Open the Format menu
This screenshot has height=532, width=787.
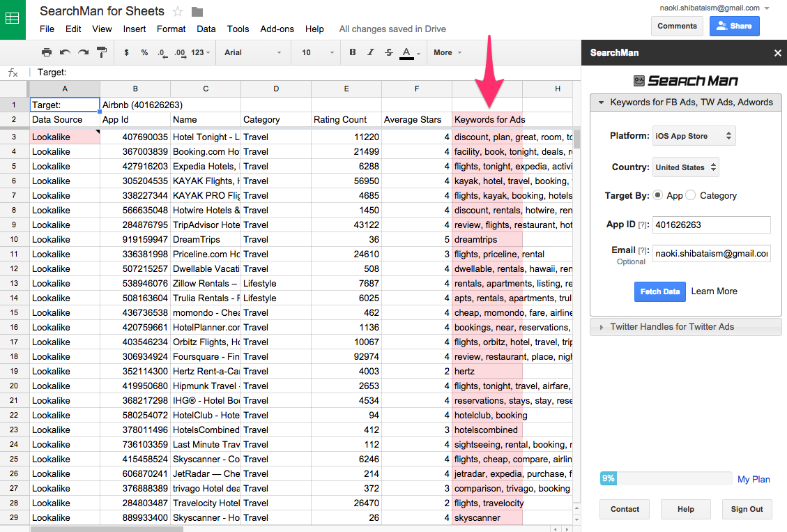(171, 29)
